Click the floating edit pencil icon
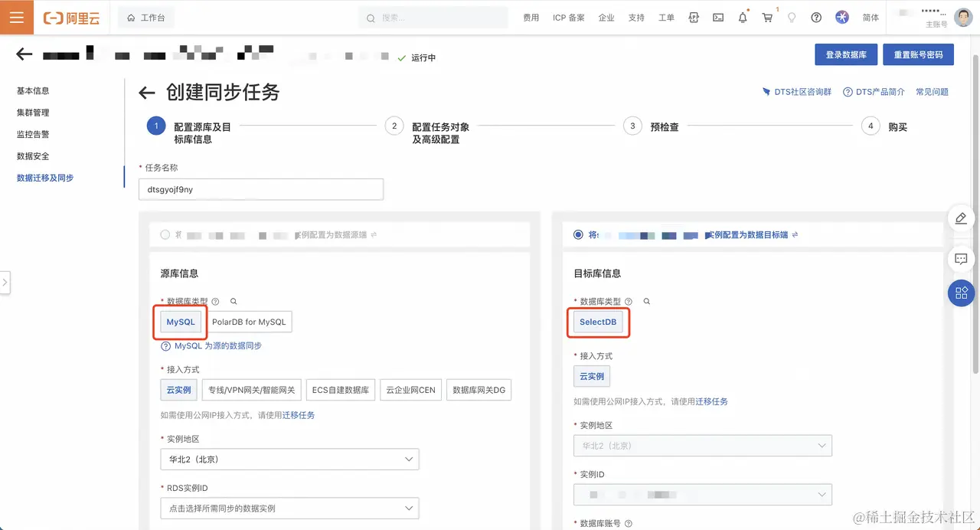 click(961, 218)
